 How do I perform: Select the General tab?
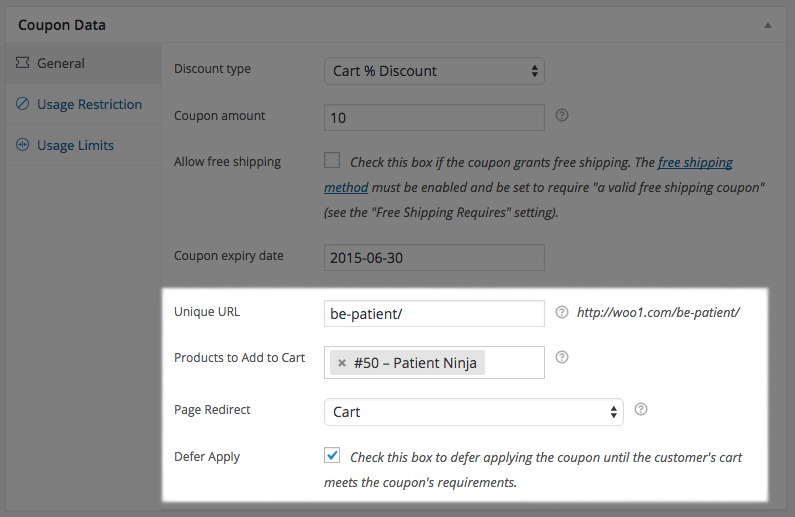click(x=61, y=63)
